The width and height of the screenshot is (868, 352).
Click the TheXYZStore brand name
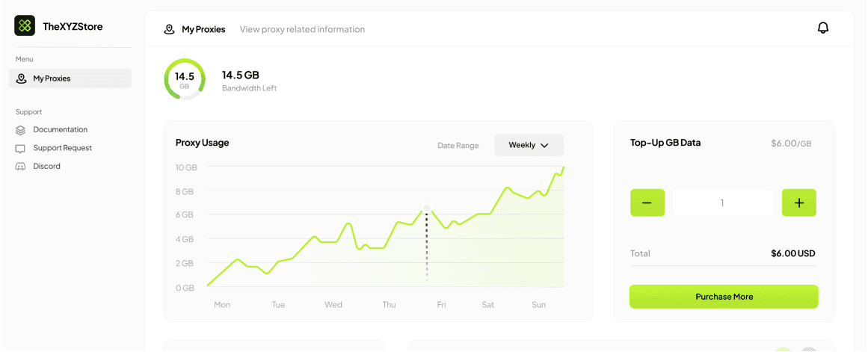tap(73, 26)
